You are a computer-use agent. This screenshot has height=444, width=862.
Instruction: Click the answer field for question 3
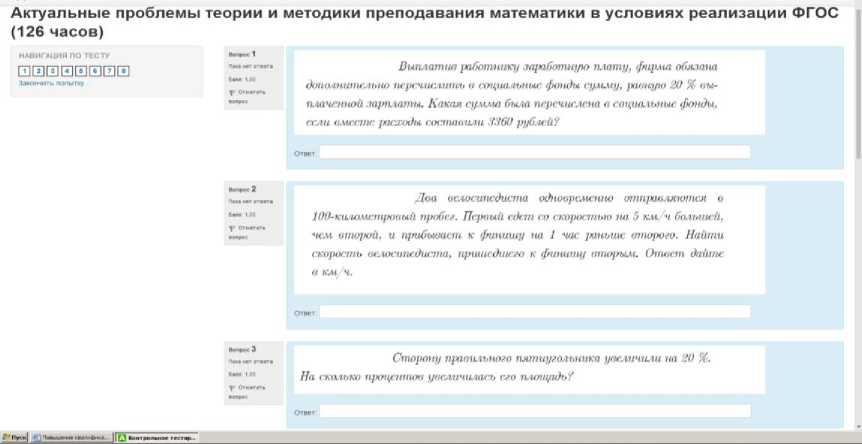[535, 411]
